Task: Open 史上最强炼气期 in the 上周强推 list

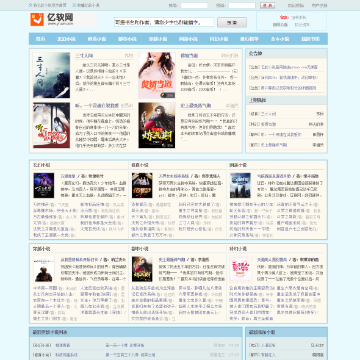Action: pos(274,145)
